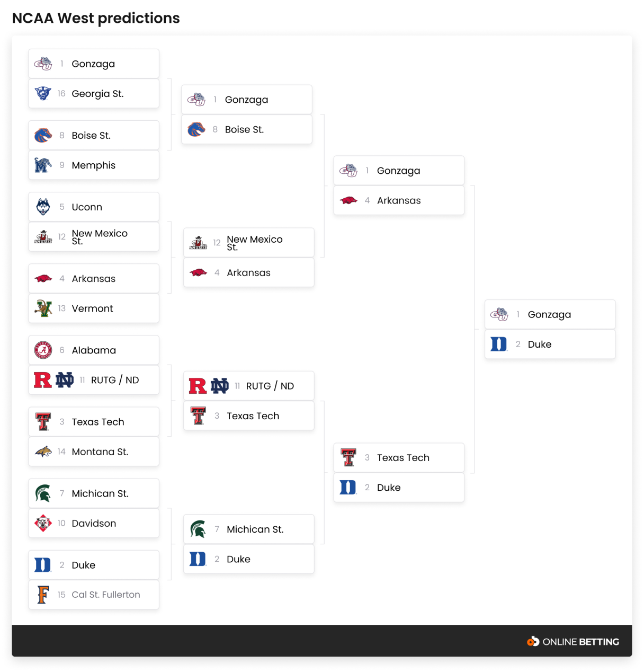
Task: Click the Online Betting logo icon
Action: (533, 641)
